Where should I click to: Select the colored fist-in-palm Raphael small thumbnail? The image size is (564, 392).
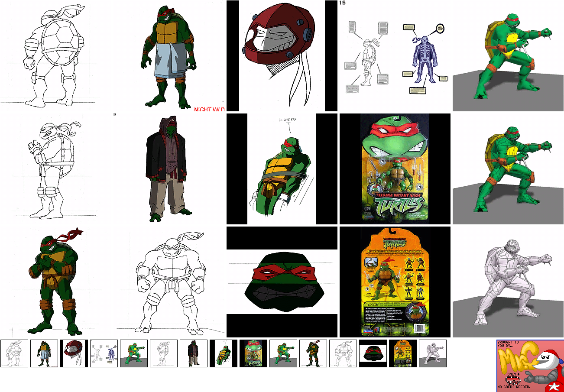313,353
